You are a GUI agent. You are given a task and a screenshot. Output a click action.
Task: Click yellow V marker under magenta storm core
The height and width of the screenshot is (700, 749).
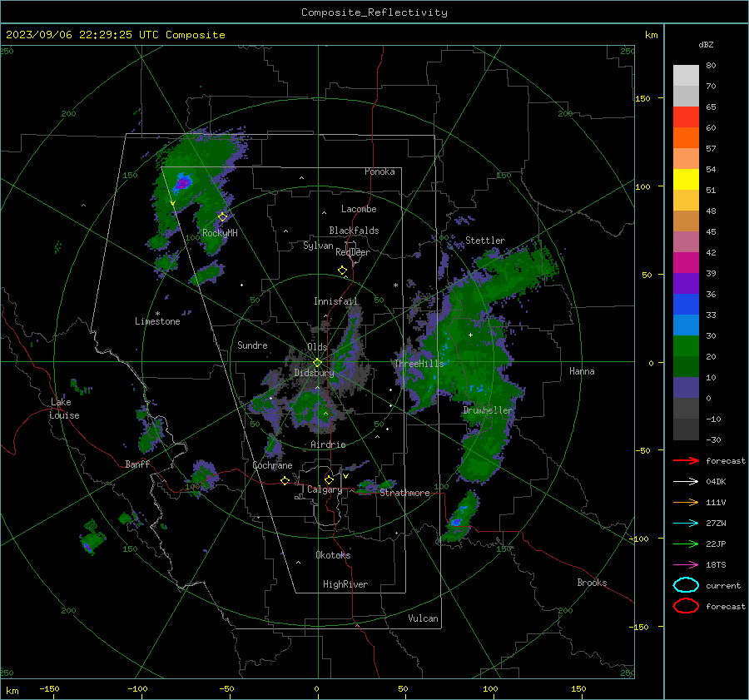[173, 204]
